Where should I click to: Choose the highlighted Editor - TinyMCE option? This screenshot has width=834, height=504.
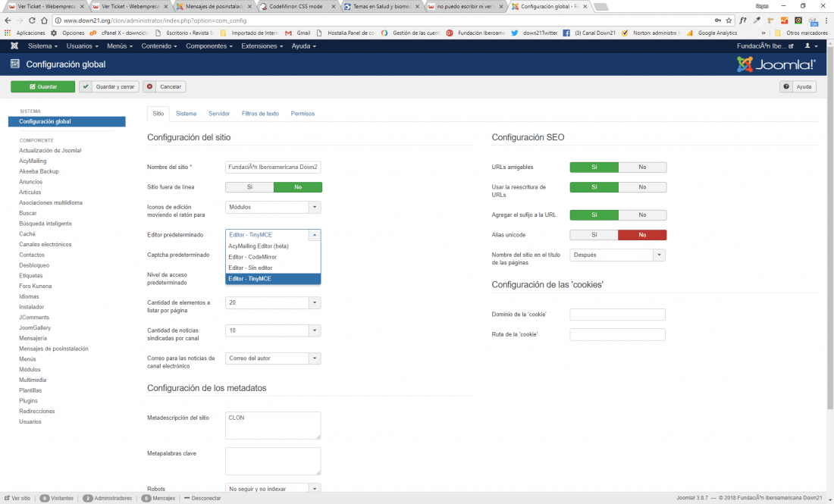click(273, 279)
